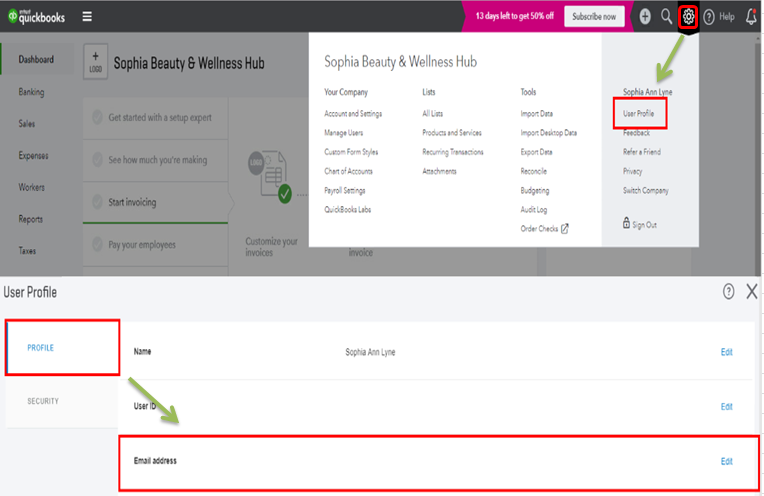Edit the User ID

click(726, 406)
